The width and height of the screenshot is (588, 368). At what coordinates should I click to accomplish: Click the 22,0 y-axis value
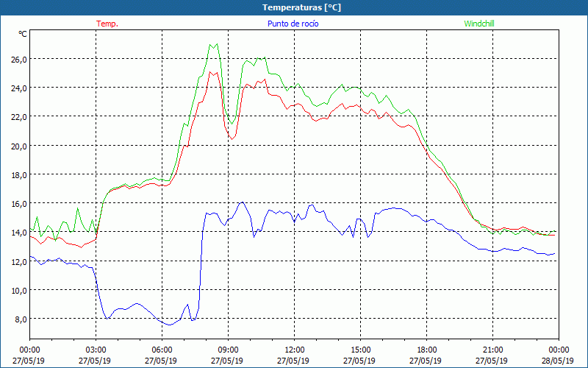[x=18, y=117]
